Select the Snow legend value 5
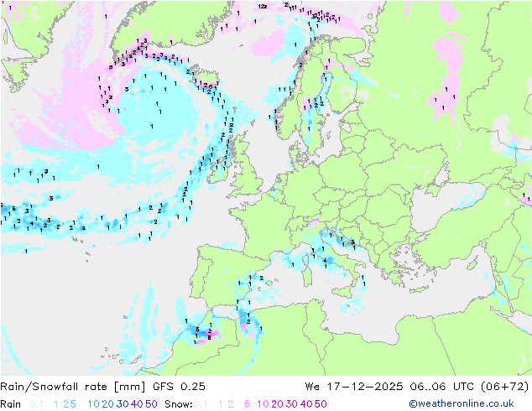The height and width of the screenshot is (411, 532). [248, 404]
